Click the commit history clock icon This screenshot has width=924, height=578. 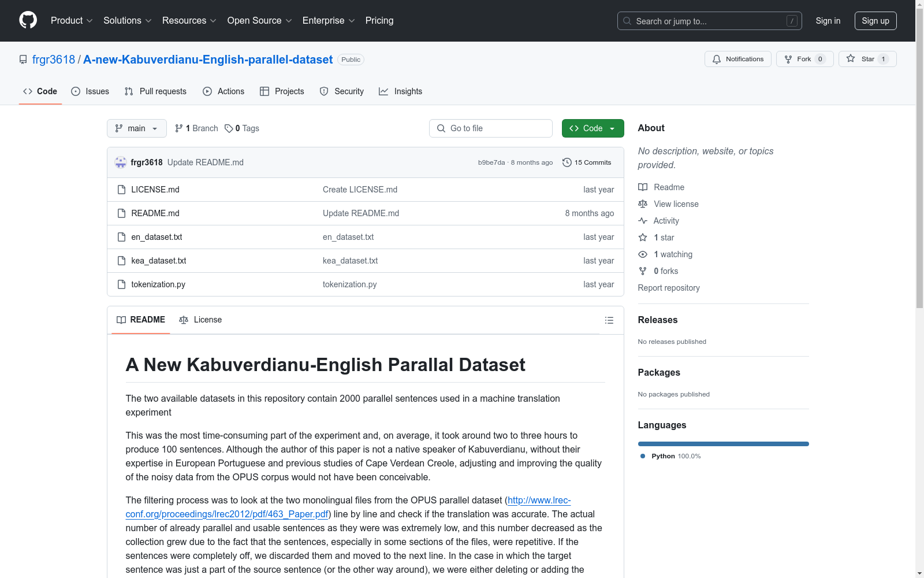pos(567,162)
